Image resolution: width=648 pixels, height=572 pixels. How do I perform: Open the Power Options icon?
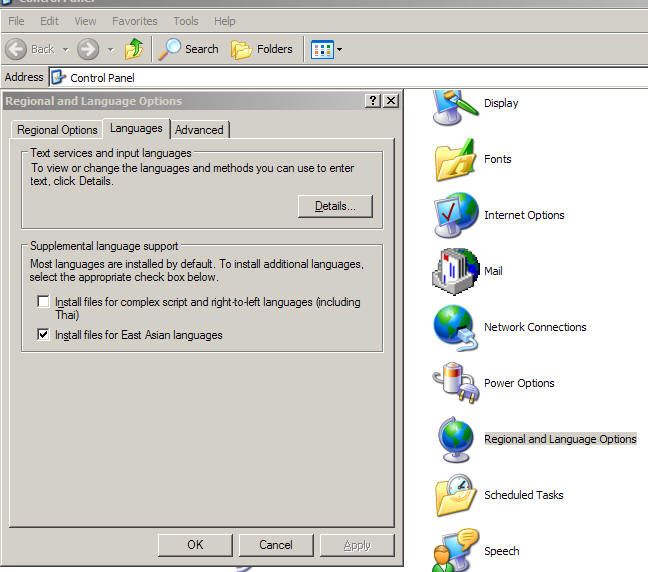click(455, 383)
